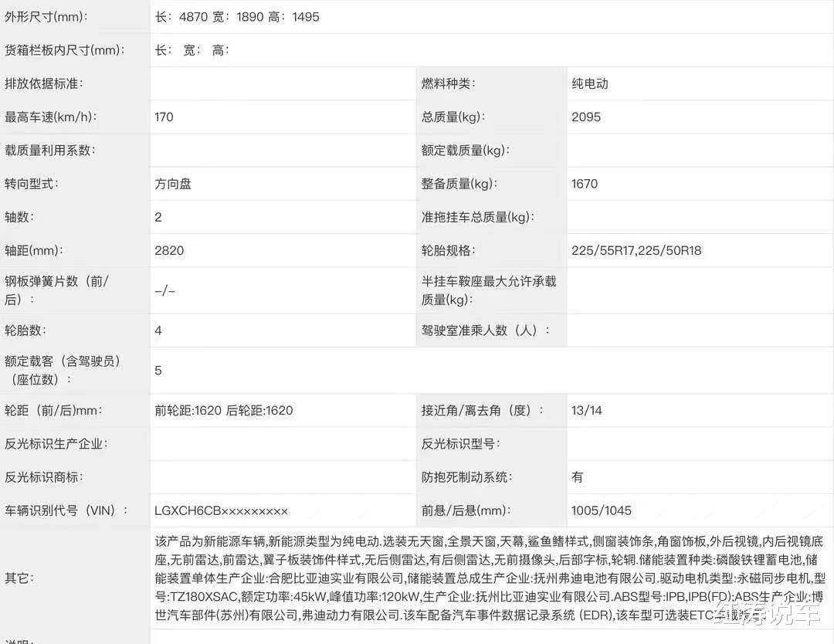The height and width of the screenshot is (644, 834).
Task: Click the 总质量(kg) label
Action: tap(453, 117)
